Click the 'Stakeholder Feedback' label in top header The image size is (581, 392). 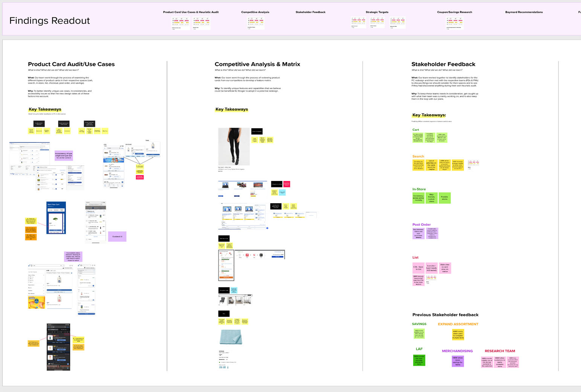click(x=310, y=12)
